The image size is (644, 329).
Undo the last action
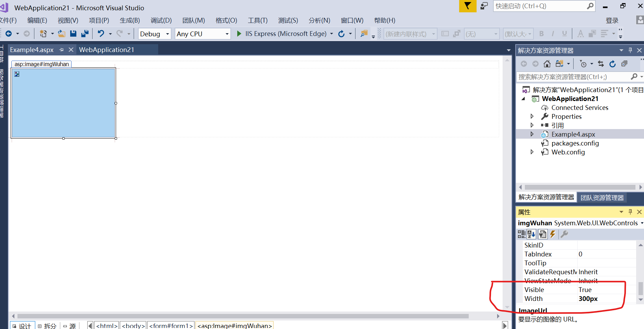pyautogui.click(x=101, y=34)
